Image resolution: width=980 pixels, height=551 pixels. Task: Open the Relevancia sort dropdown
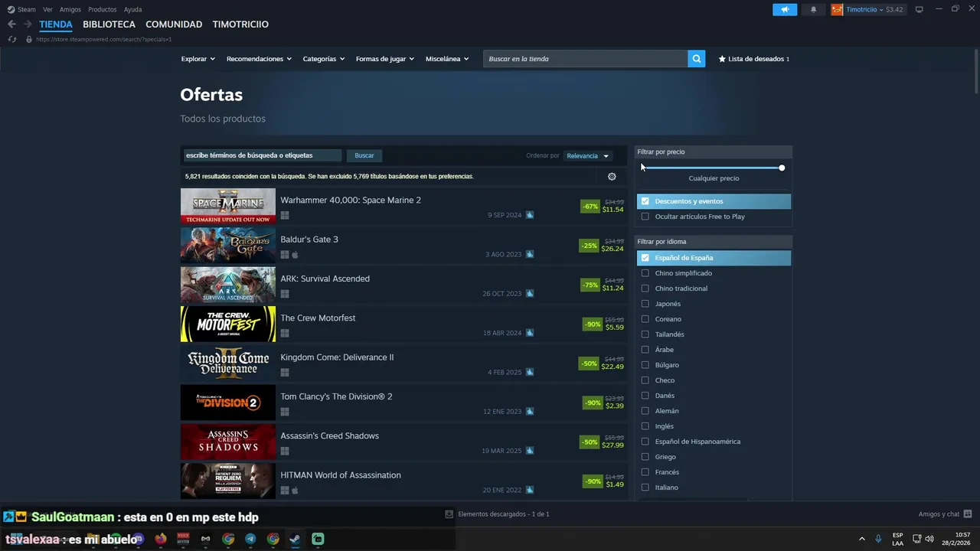click(588, 156)
